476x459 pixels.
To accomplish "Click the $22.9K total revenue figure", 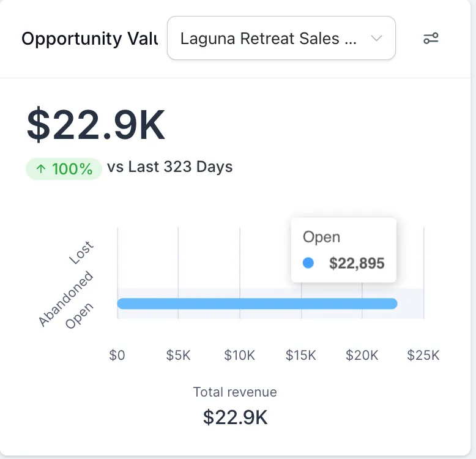I will pyautogui.click(x=235, y=417).
